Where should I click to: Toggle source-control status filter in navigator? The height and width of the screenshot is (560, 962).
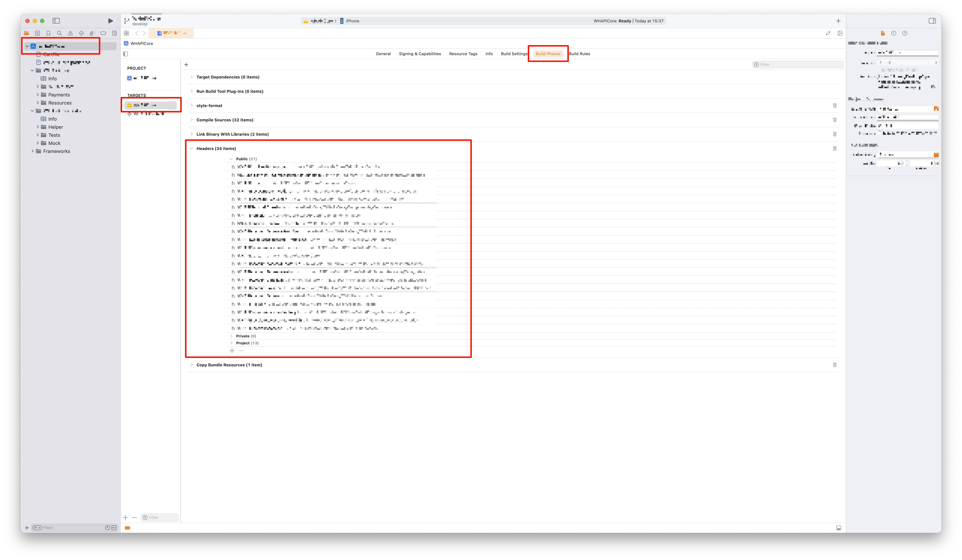click(x=114, y=528)
